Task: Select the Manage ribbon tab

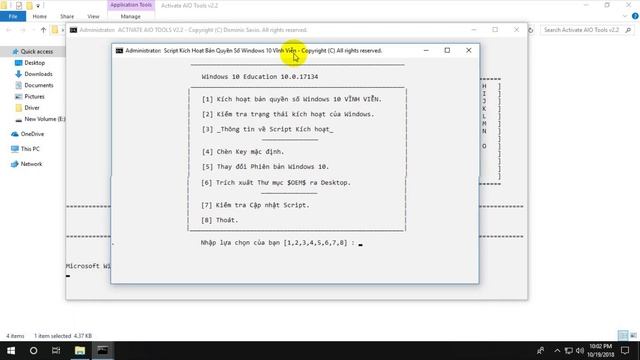Action: 131,16
